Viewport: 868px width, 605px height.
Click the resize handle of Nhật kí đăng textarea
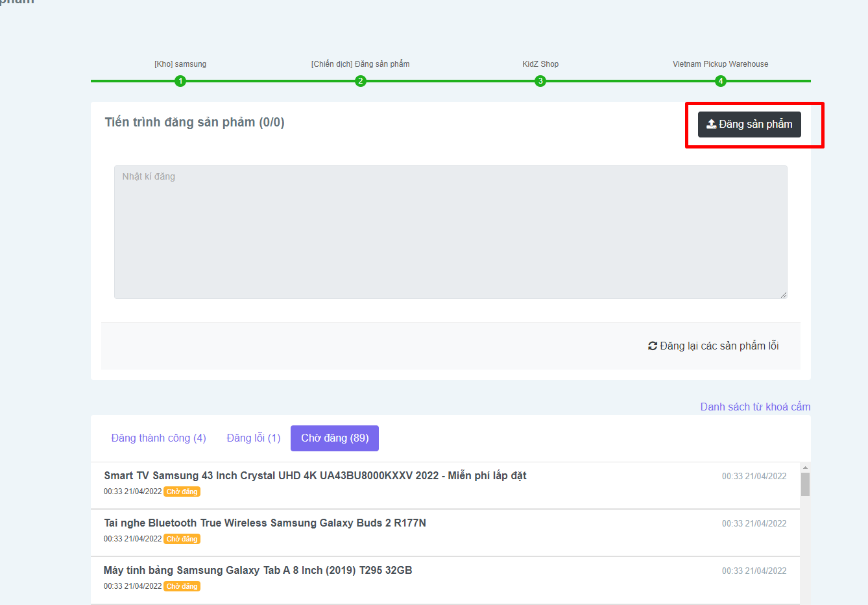(x=783, y=294)
